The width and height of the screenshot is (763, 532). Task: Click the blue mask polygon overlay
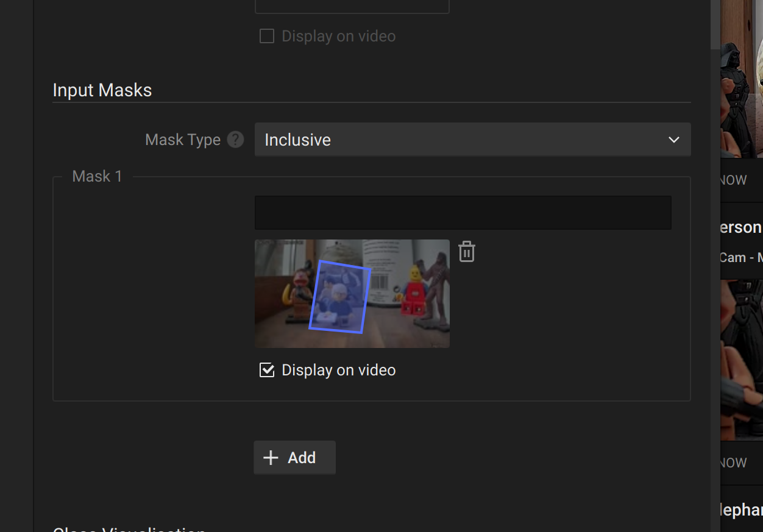(x=340, y=297)
